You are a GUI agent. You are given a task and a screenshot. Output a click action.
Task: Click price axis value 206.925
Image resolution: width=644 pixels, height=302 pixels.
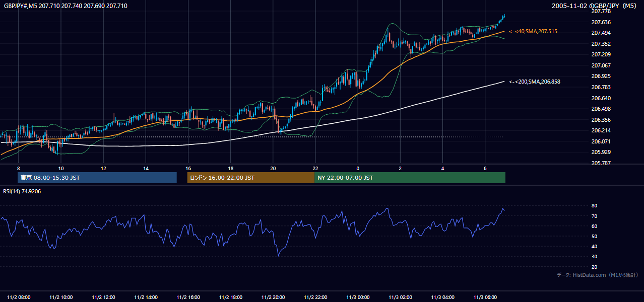point(601,77)
